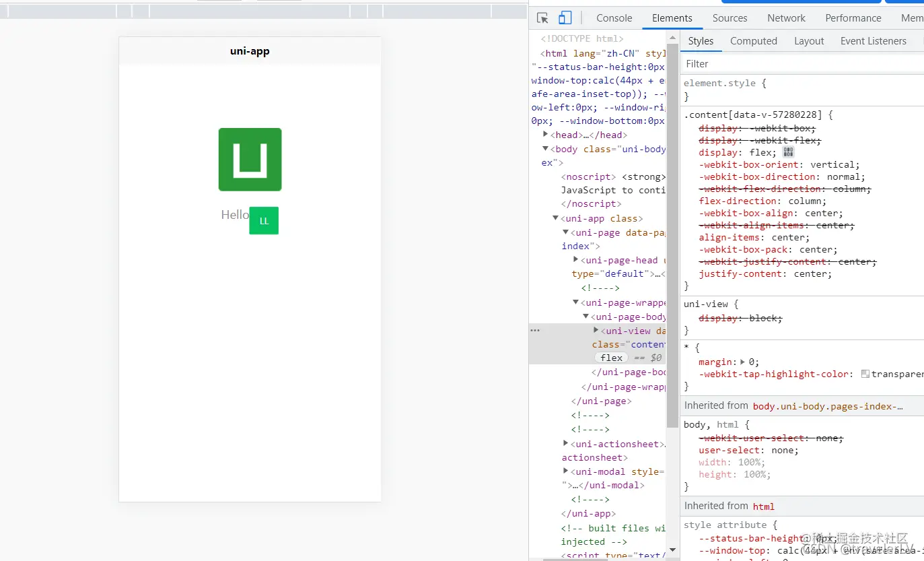Open the Computed styles tab
The width and height of the screenshot is (924, 561).
(x=753, y=41)
